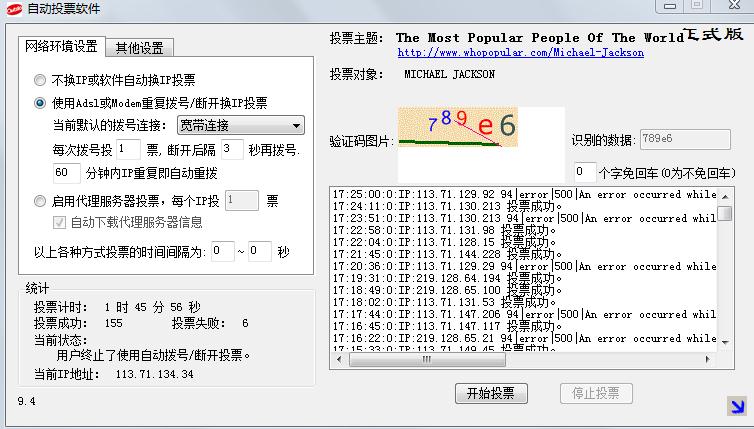Click the log scrollbar up arrow
This screenshot has width=754, height=429.
pyautogui.click(x=725, y=193)
